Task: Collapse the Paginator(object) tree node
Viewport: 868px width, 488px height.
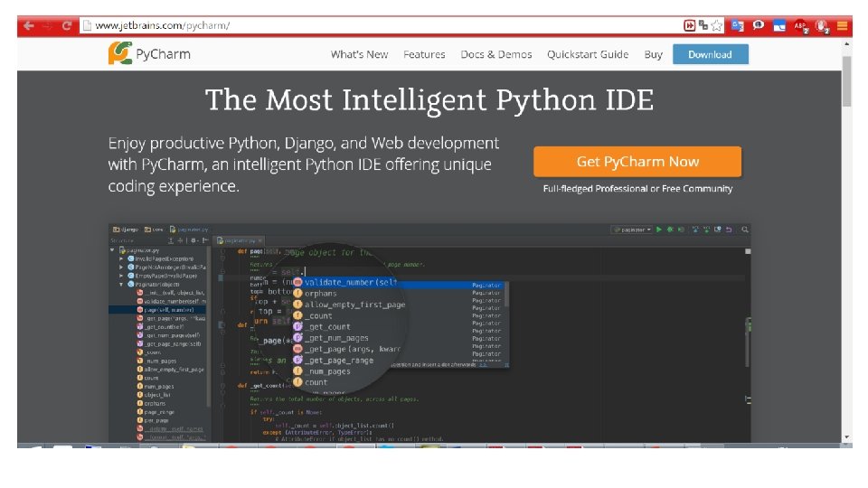Action: pyautogui.click(x=121, y=285)
